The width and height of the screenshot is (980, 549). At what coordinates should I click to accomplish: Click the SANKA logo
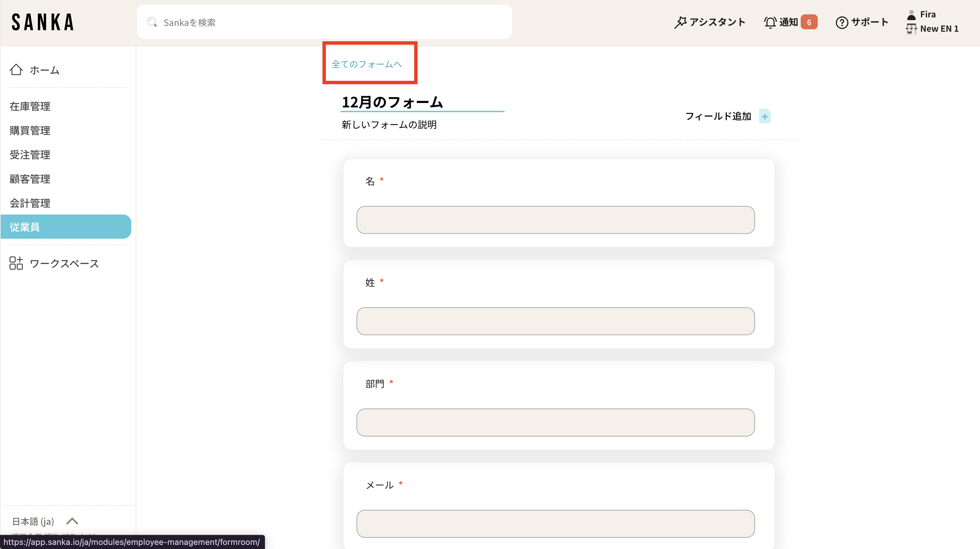coord(43,22)
